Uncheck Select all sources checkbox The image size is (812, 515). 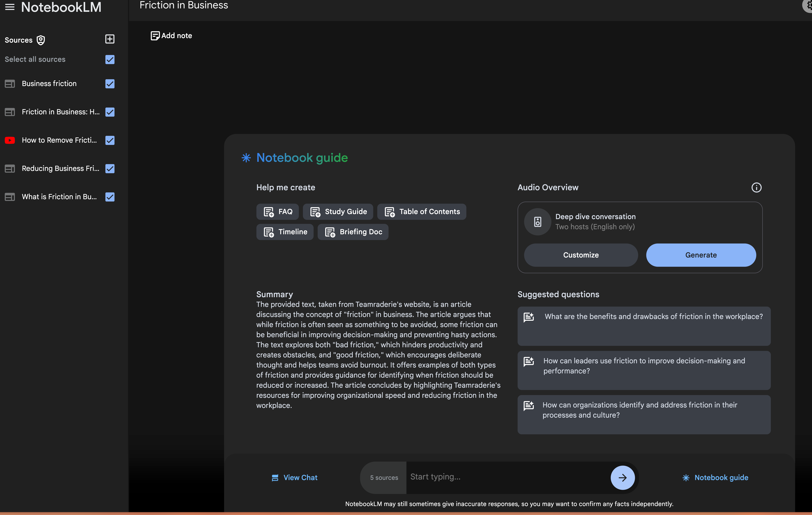click(110, 60)
